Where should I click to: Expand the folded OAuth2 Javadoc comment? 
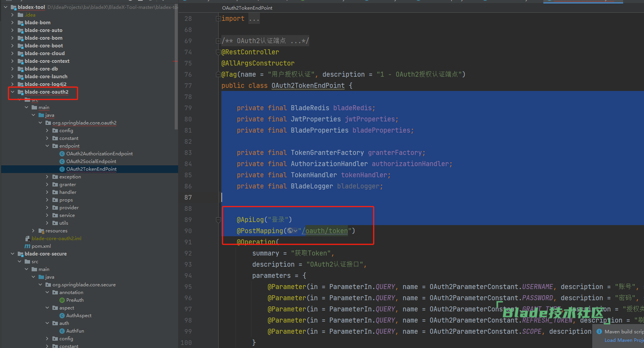pos(218,41)
